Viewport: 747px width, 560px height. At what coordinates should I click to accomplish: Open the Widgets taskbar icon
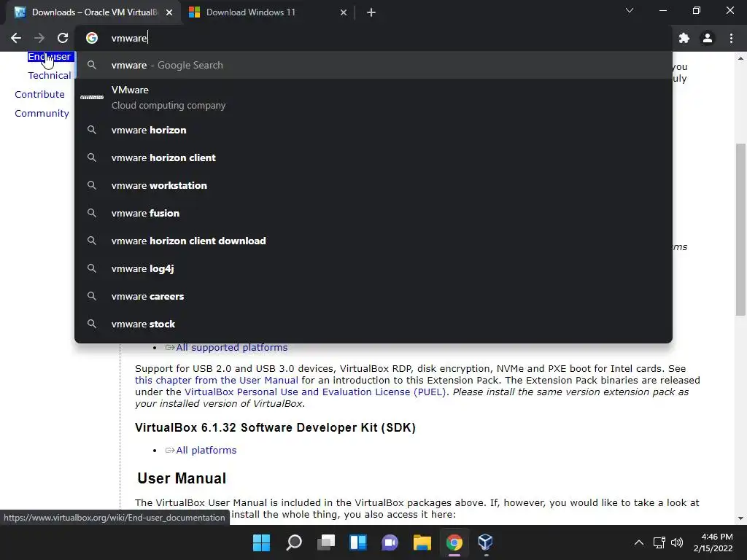click(x=357, y=542)
